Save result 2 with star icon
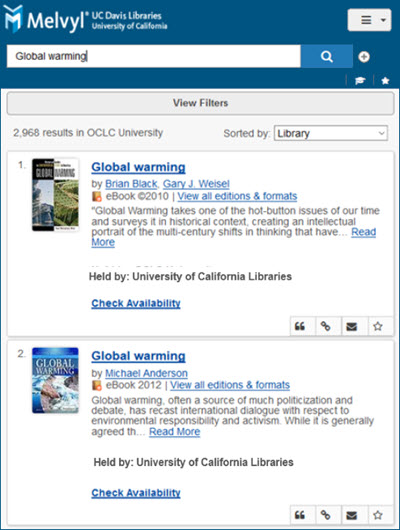 [378, 515]
